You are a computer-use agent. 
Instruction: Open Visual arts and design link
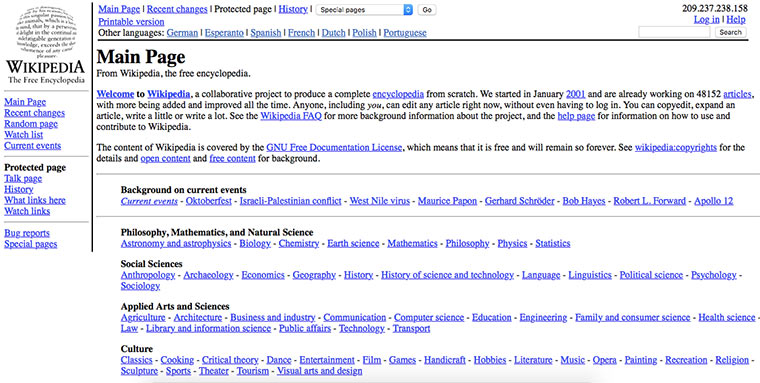click(319, 371)
